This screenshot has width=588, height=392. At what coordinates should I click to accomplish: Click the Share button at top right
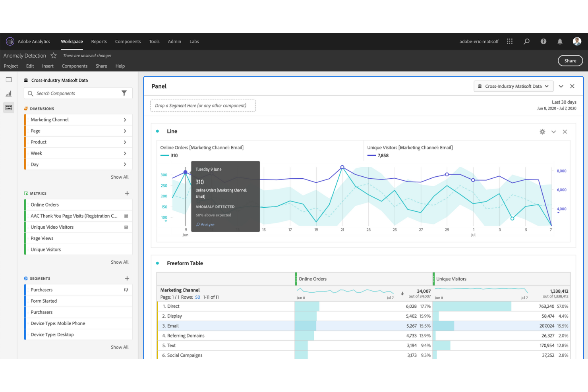(570, 61)
